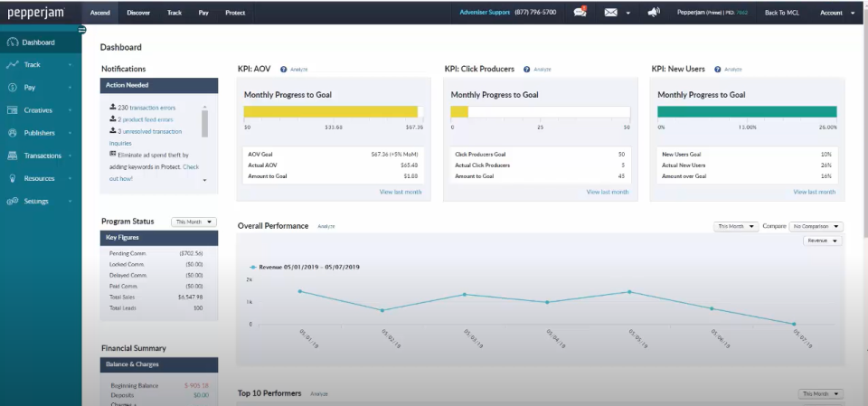Switch to the Discover tab
This screenshot has height=406, width=868.
[138, 13]
